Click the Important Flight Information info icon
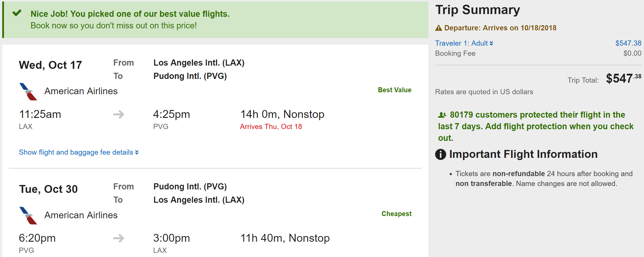Screen dimensions: 644x257 [x=441, y=154]
